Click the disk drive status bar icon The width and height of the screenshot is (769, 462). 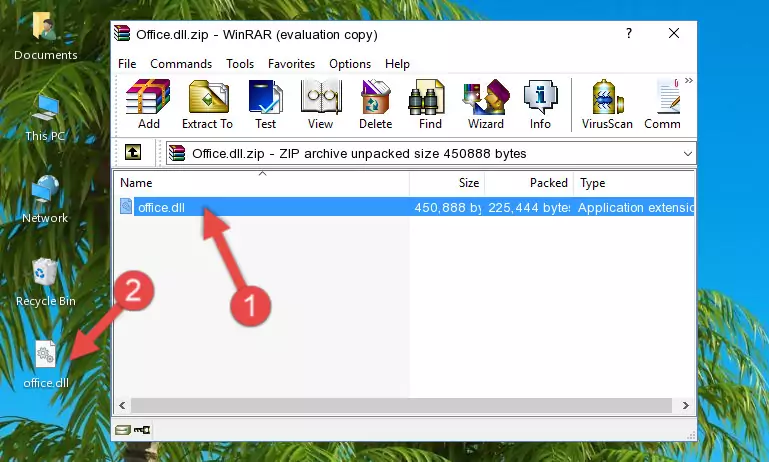[123, 430]
